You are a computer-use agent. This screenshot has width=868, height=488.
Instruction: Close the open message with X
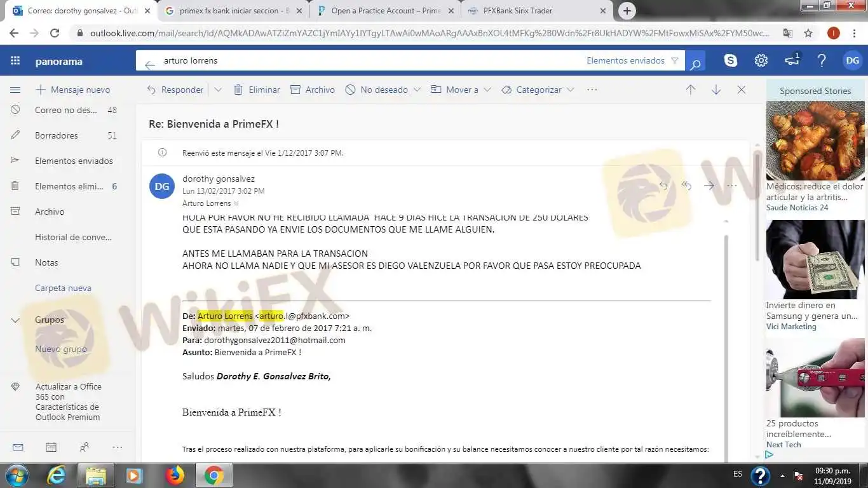click(742, 90)
